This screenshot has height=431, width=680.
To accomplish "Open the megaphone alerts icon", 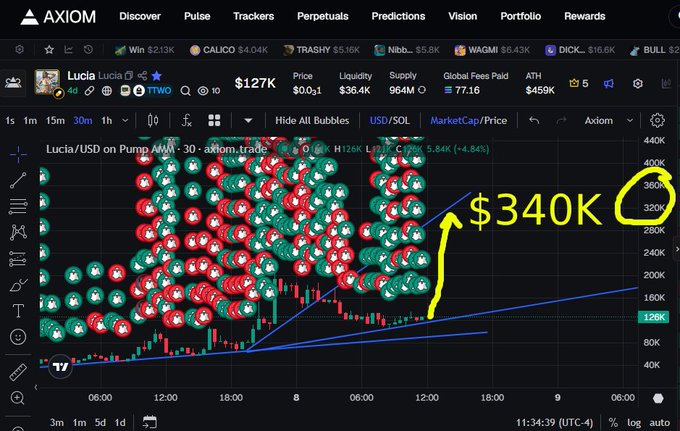I will click(609, 83).
